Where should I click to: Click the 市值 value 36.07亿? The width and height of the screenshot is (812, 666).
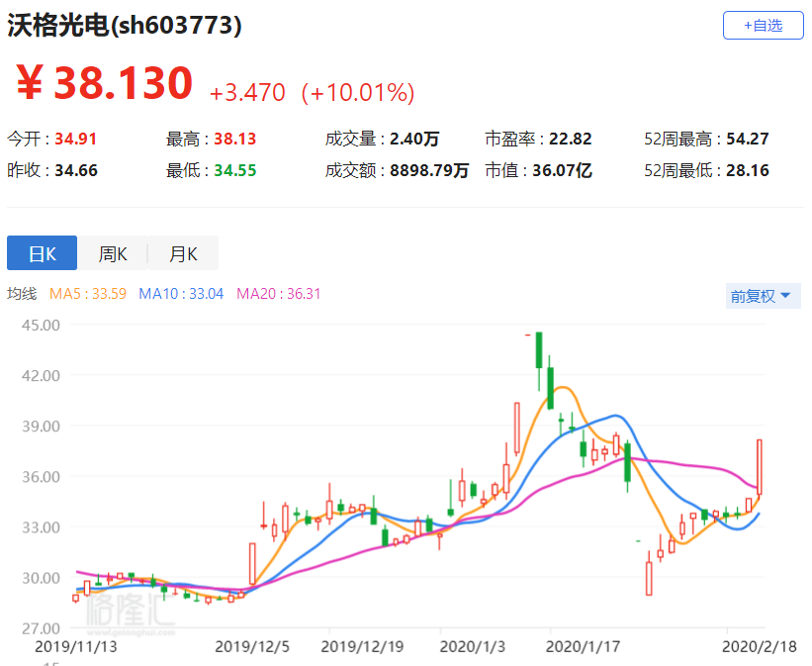(562, 170)
